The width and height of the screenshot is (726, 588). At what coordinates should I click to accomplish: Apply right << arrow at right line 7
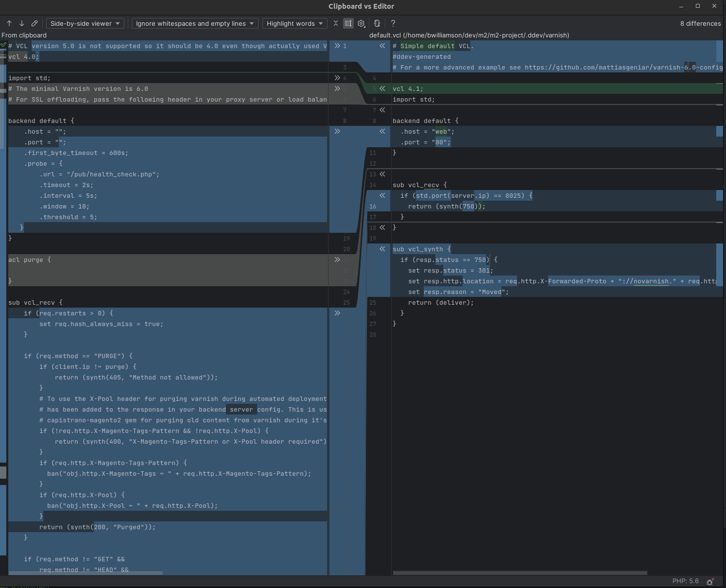coord(382,110)
